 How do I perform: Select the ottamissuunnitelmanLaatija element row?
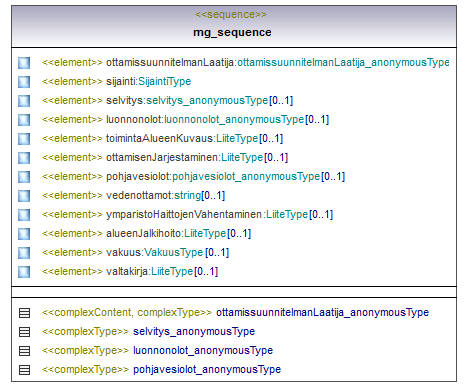click(x=234, y=63)
